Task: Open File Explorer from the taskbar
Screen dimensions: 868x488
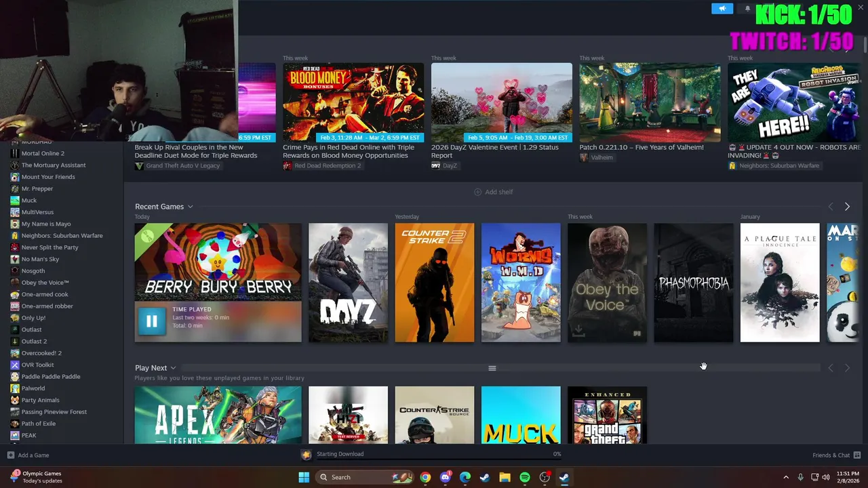Action: pyautogui.click(x=505, y=477)
